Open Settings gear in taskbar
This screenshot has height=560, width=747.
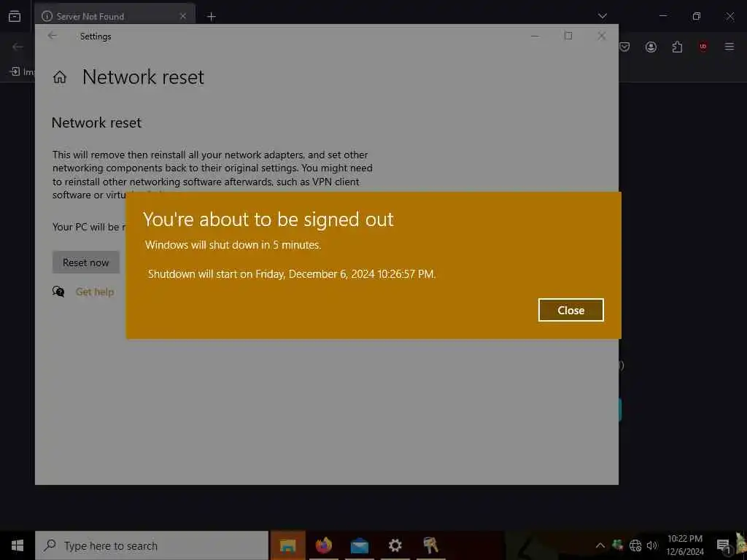click(395, 545)
